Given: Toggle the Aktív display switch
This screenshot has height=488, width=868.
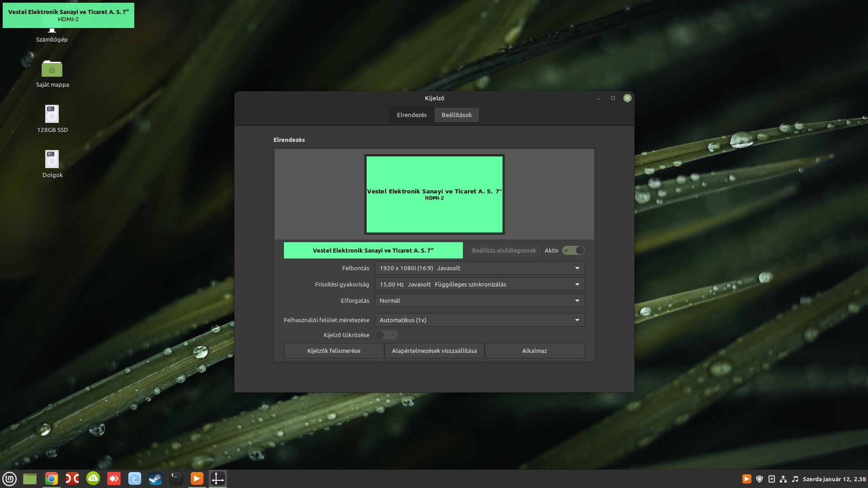Looking at the screenshot, I should [573, 250].
